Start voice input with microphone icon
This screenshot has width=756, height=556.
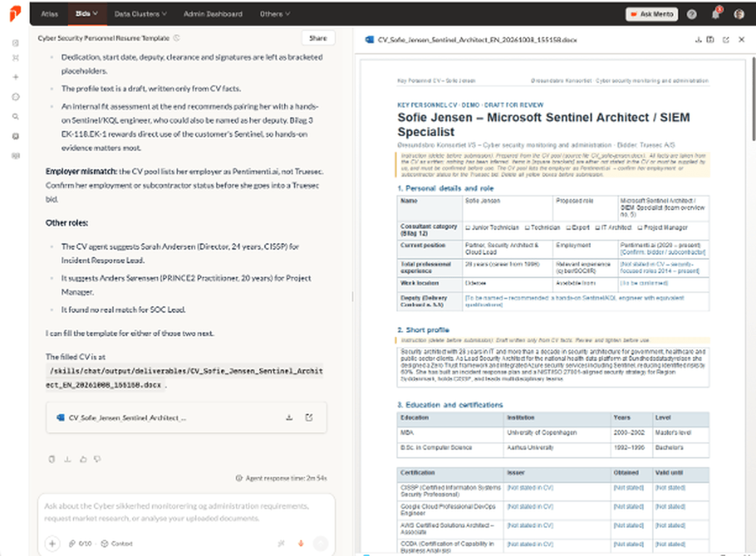pos(301,544)
